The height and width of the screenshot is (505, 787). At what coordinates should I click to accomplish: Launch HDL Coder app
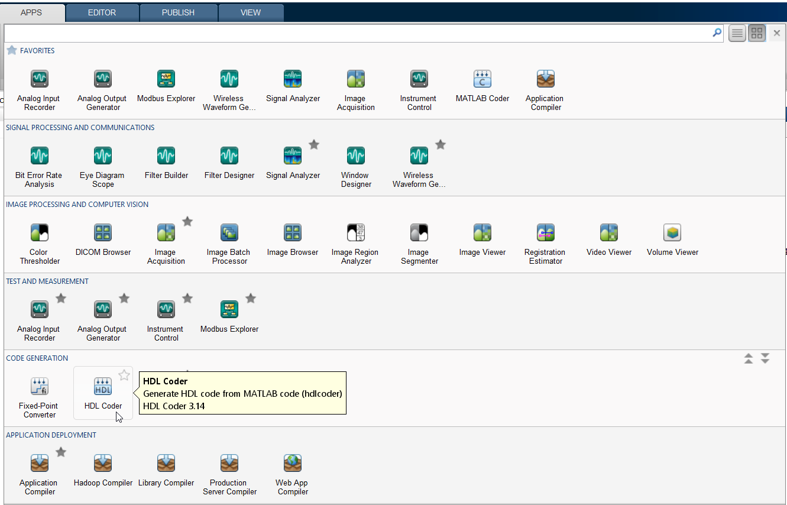pos(102,394)
